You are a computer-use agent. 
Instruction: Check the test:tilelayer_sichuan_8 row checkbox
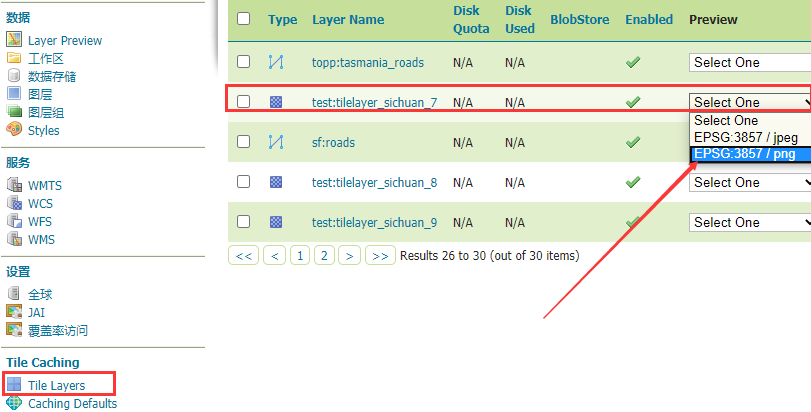tap(244, 181)
